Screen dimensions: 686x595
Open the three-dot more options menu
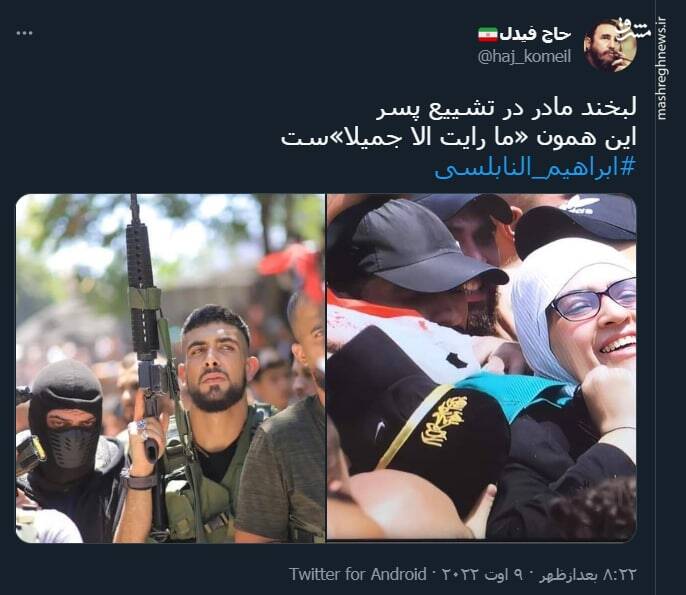24,33
